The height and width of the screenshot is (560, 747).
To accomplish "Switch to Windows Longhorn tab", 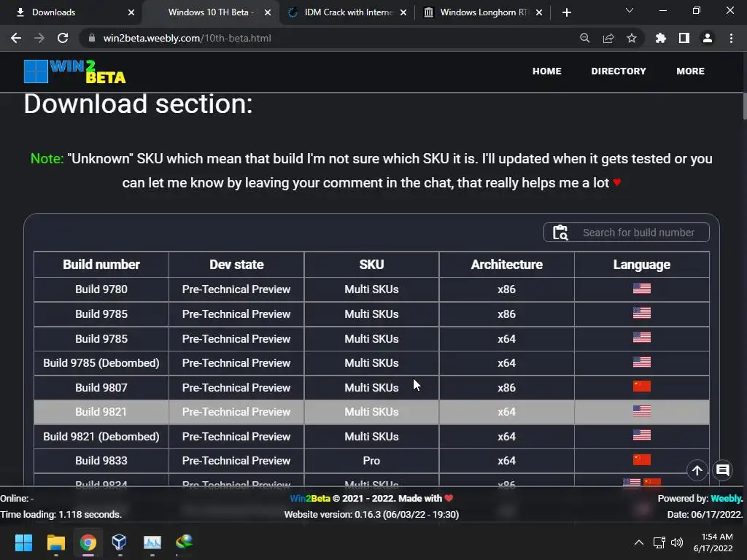I will [x=484, y=12].
